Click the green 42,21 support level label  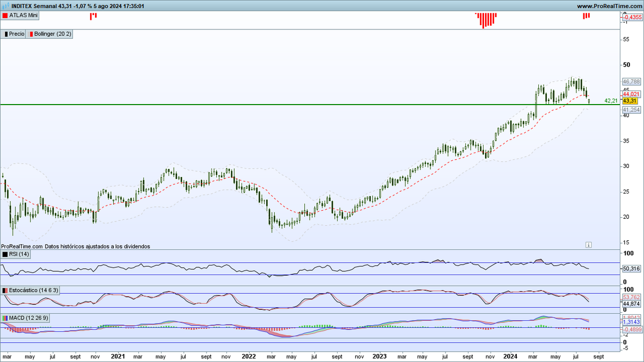coord(611,100)
